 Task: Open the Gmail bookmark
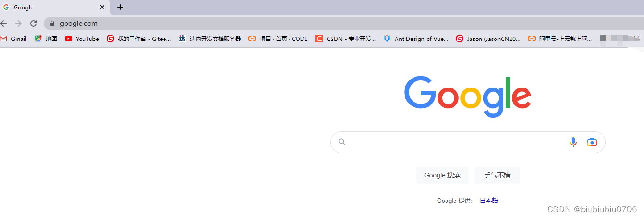(x=13, y=39)
